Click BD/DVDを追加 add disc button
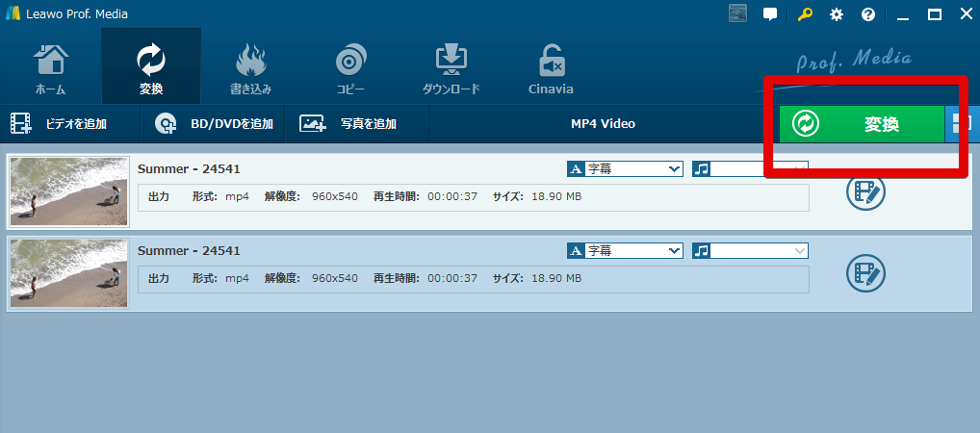Viewport: 980px width, 433px height. click(214, 124)
